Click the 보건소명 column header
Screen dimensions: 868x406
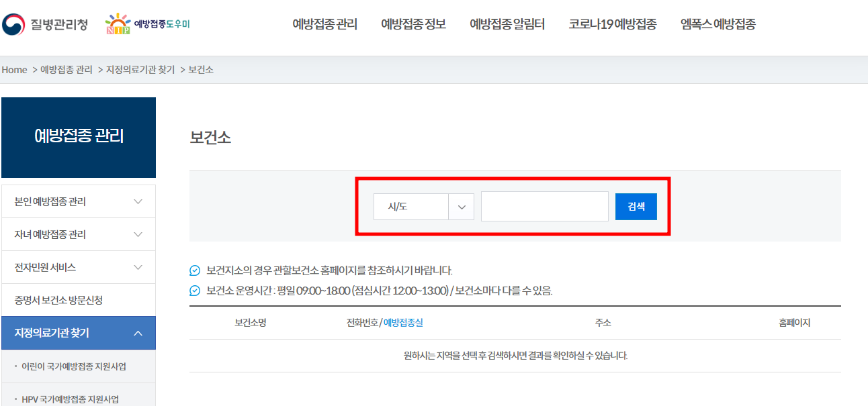(251, 323)
